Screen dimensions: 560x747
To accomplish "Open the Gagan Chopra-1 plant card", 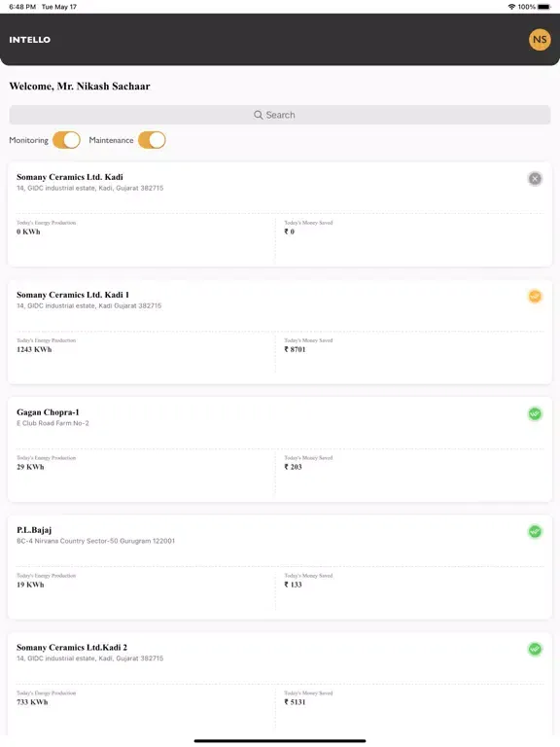I will point(280,449).
